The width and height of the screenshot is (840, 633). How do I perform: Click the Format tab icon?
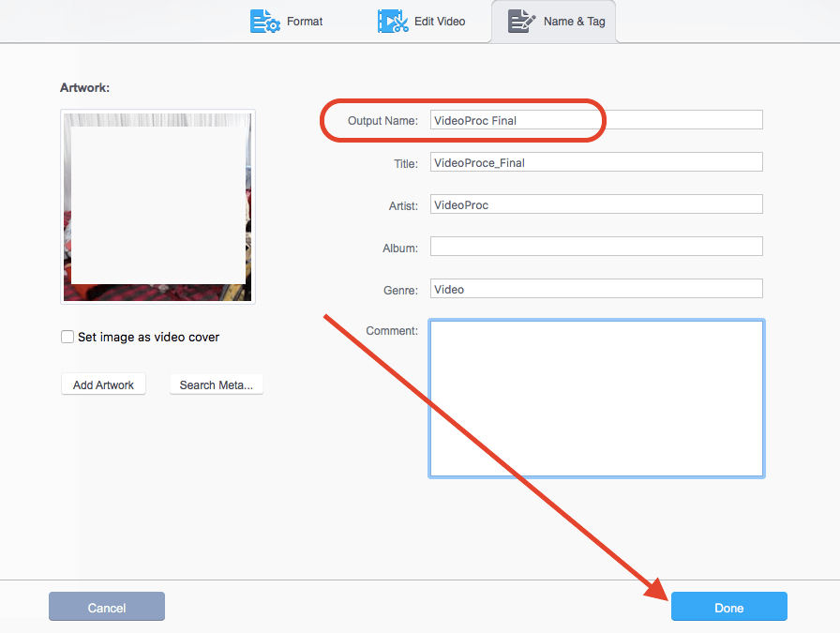(x=264, y=22)
